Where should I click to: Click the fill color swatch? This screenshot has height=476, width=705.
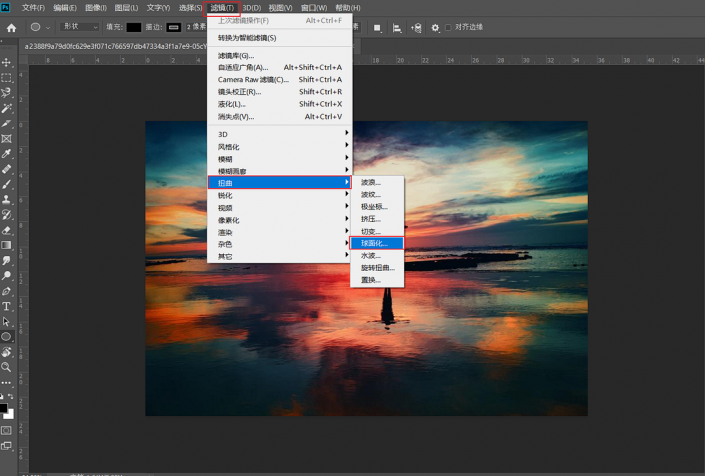[x=133, y=28]
